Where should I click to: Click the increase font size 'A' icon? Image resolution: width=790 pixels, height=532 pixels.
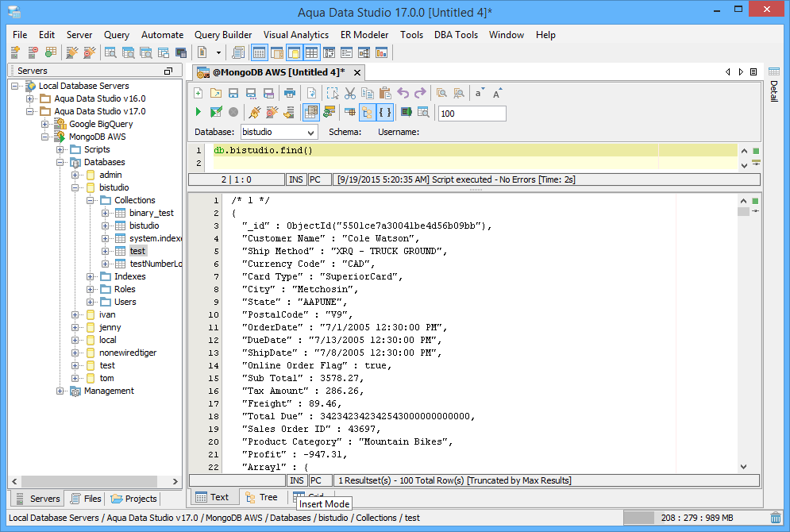497,93
